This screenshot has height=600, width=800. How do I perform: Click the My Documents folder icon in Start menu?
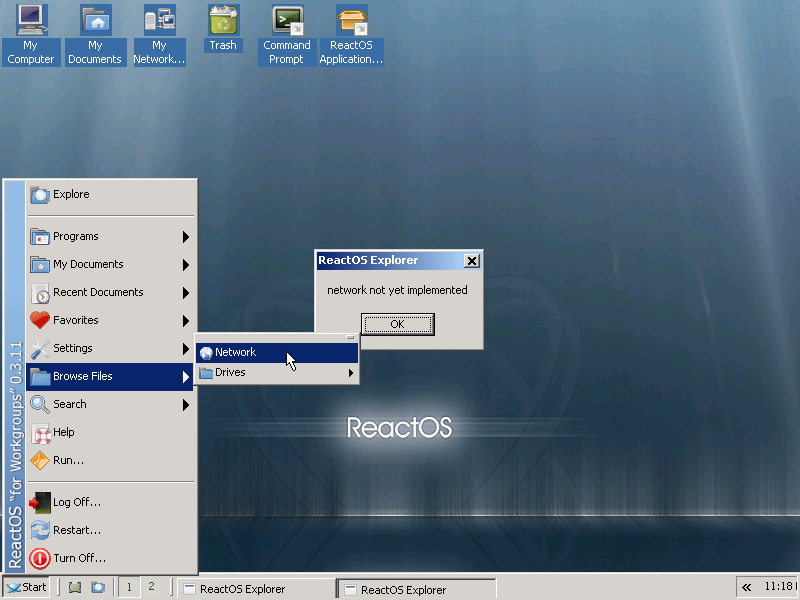tap(40, 265)
